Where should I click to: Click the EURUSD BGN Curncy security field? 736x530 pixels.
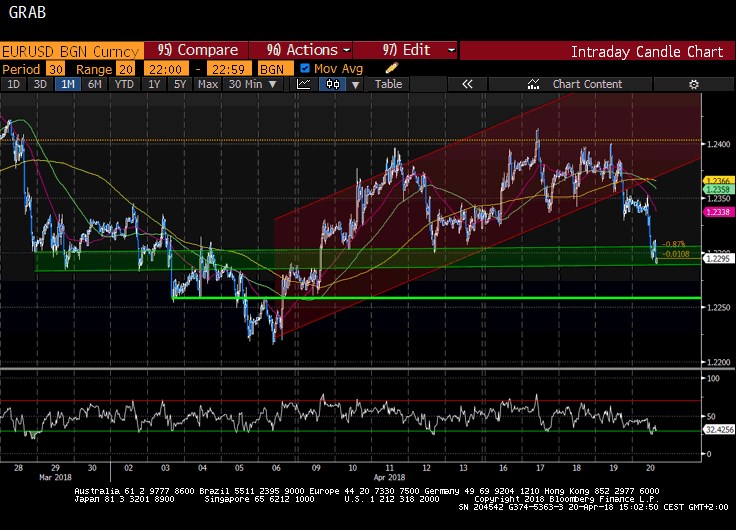(x=70, y=50)
